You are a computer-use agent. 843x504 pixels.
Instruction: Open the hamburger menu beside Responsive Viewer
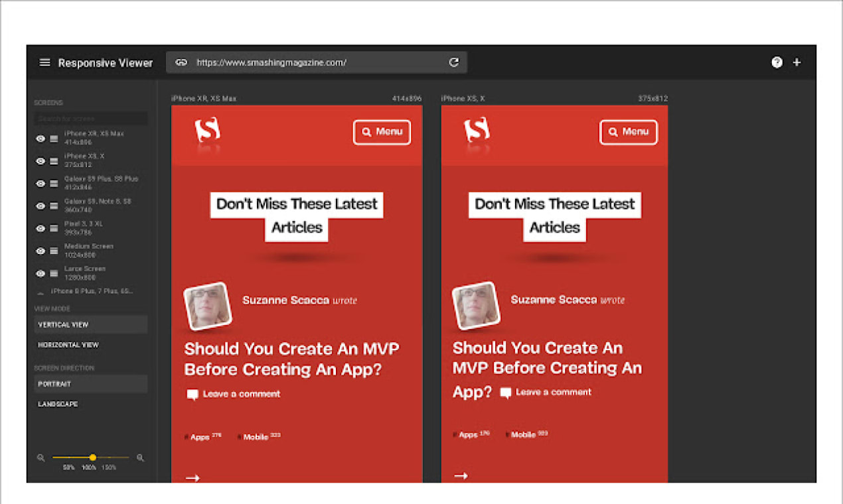point(44,62)
